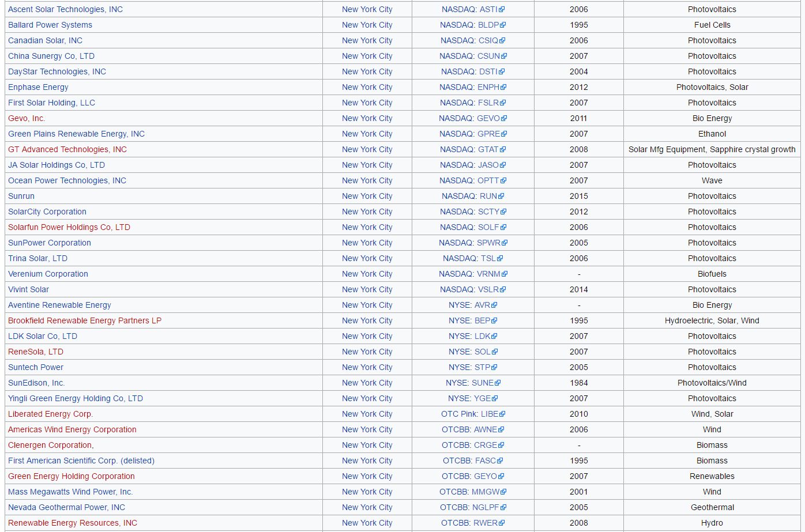Image resolution: width=805 pixels, height=532 pixels.
Task: Go to Aventine Renewable Energy page
Action: tap(59, 305)
